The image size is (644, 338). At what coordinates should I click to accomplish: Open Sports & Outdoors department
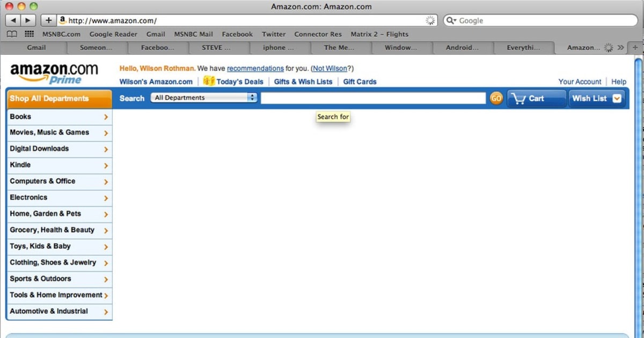click(59, 279)
